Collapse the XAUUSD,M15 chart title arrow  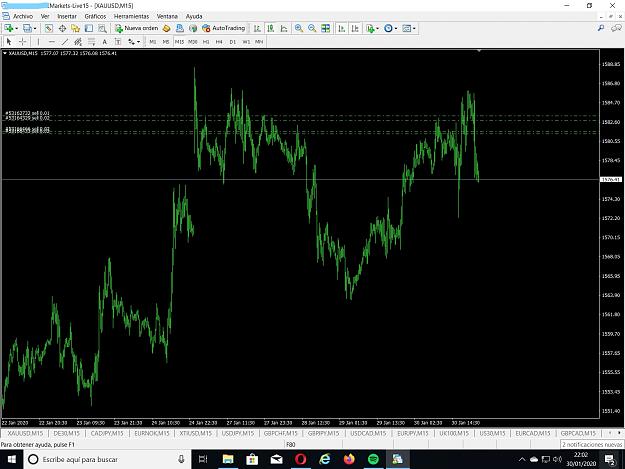tap(5, 53)
